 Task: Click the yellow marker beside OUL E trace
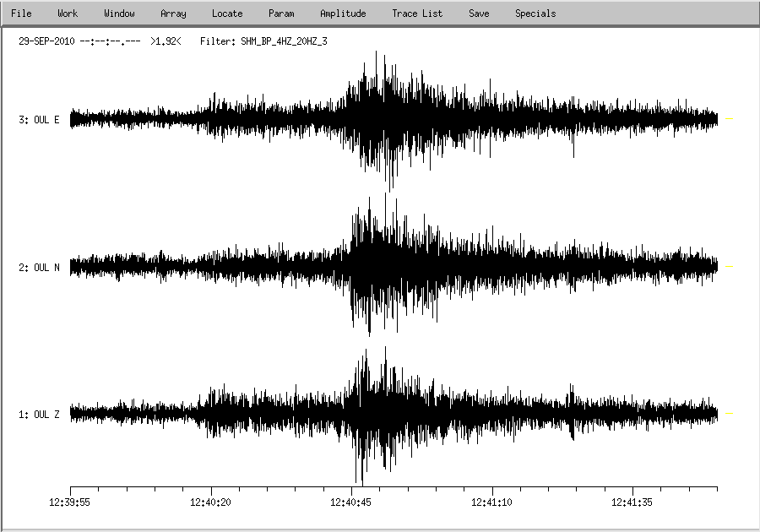(730, 120)
